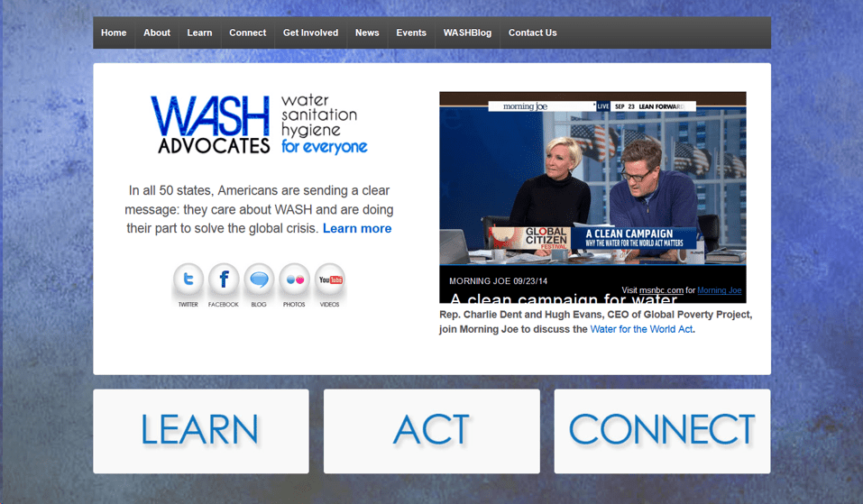Viewport: 863px width, 504px height.
Task: Visit the msnbc.com link in video
Action: coord(661,290)
